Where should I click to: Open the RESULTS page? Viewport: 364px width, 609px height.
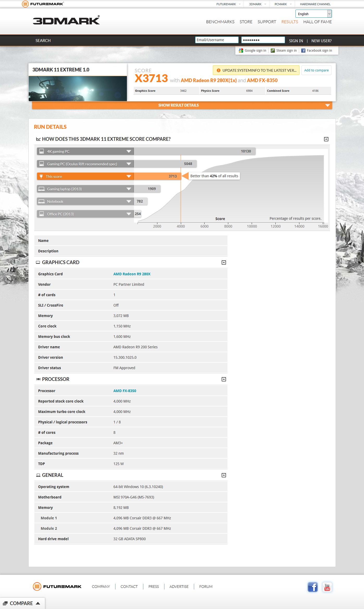[x=289, y=22]
